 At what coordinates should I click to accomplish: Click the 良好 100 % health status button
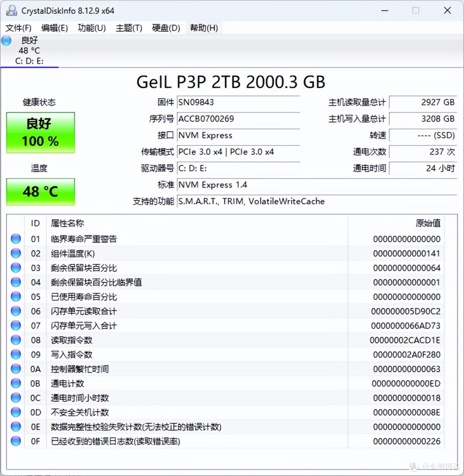coord(40,133)
